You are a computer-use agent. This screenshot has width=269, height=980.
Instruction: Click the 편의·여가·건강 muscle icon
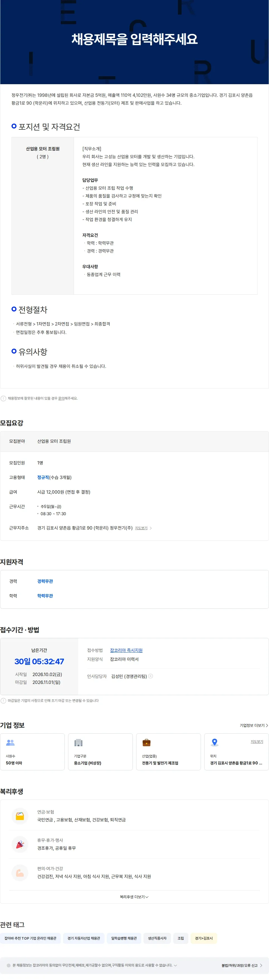[20, 872]
